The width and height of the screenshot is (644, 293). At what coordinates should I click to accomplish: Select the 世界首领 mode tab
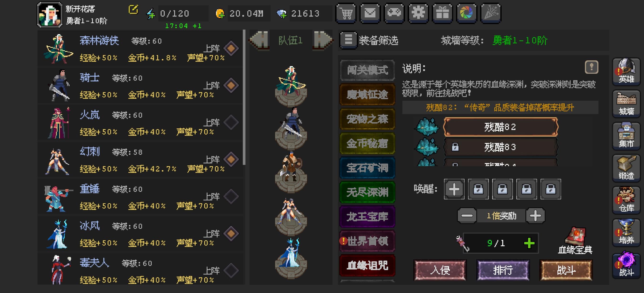(x=367, y=241)
